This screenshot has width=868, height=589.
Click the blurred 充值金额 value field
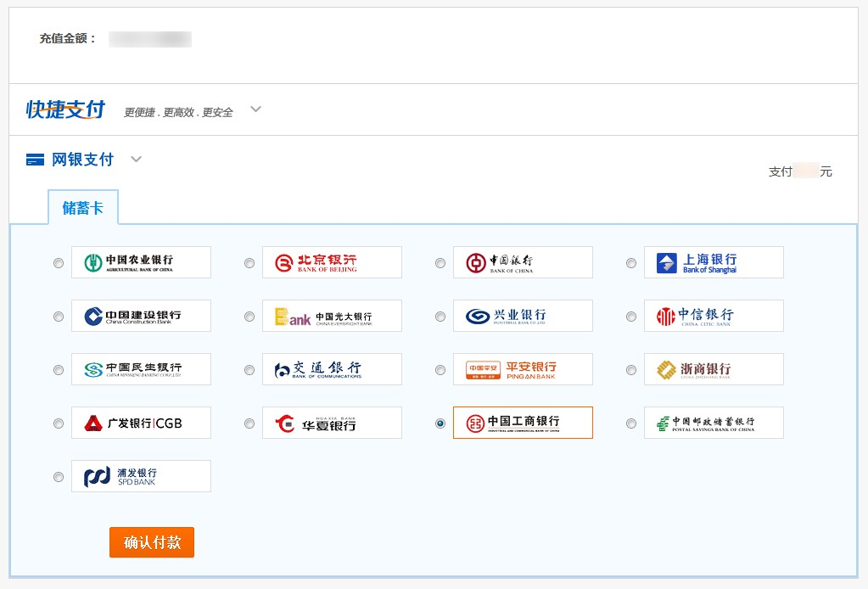pos(150,39)
